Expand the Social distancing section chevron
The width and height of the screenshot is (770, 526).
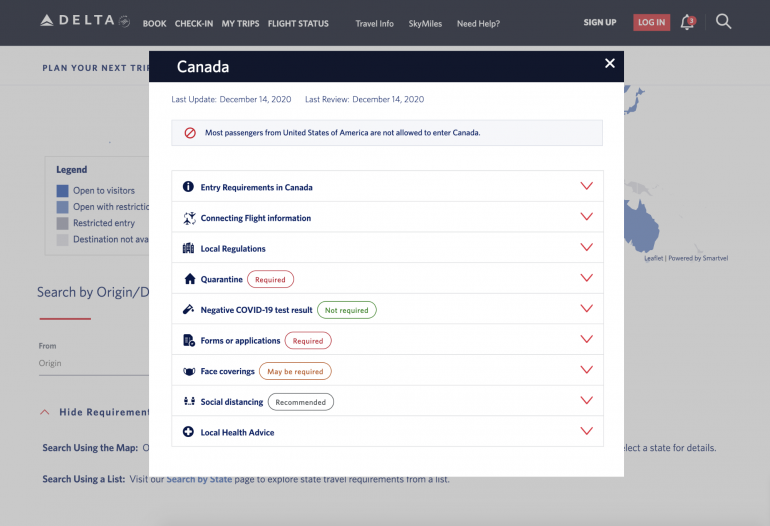586,401
